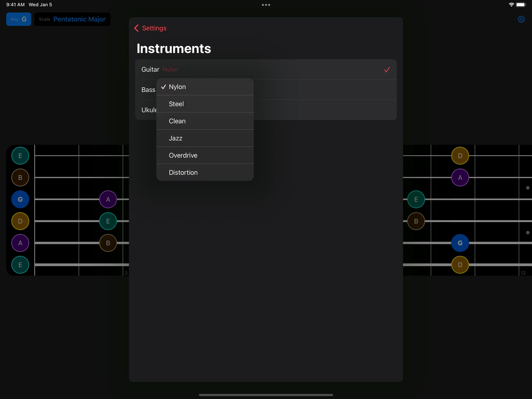Select Overdrive from the sound menu

183,155
